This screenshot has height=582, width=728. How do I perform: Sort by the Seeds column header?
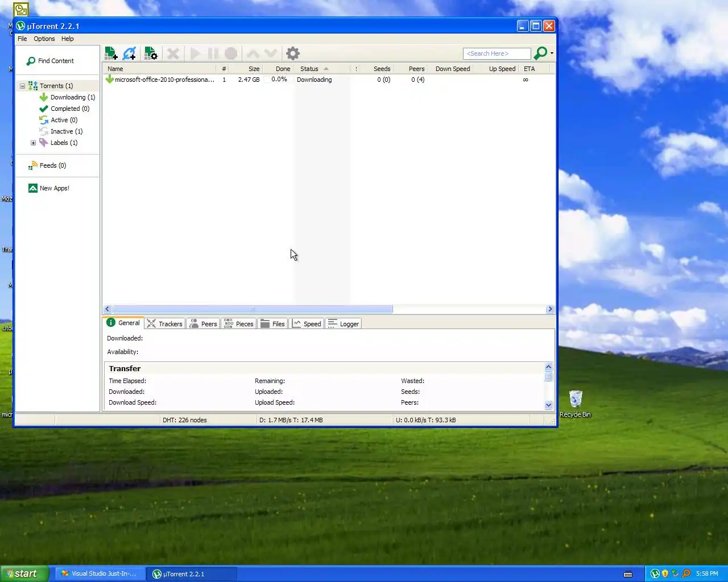377,69
